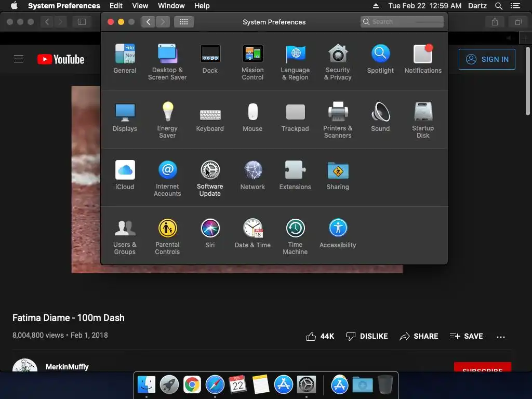The height and width of the screenshot is (399, 532).
Task: Toggle Safari sidebar button
Action: [82, 22]
